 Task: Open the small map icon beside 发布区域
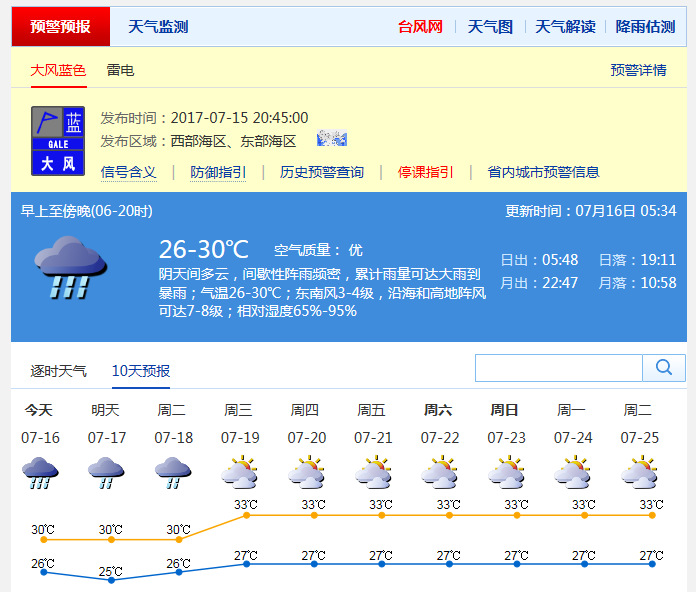pos(331,140)
